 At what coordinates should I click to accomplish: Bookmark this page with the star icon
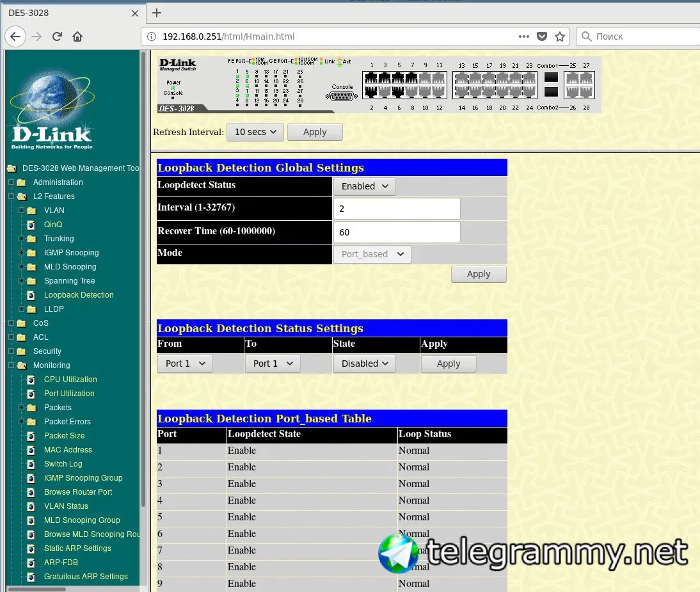tap(560, 36)
